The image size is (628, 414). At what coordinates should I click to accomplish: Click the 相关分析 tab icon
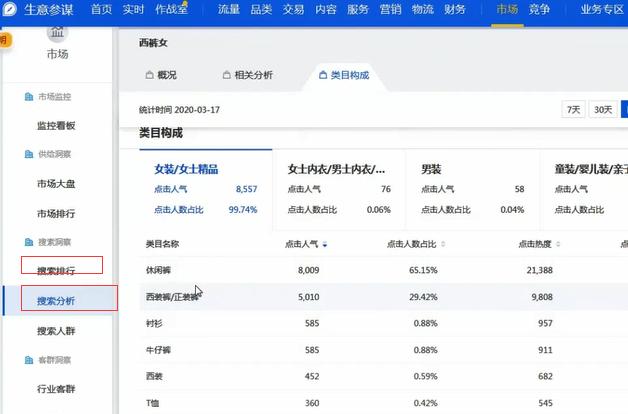226,75
